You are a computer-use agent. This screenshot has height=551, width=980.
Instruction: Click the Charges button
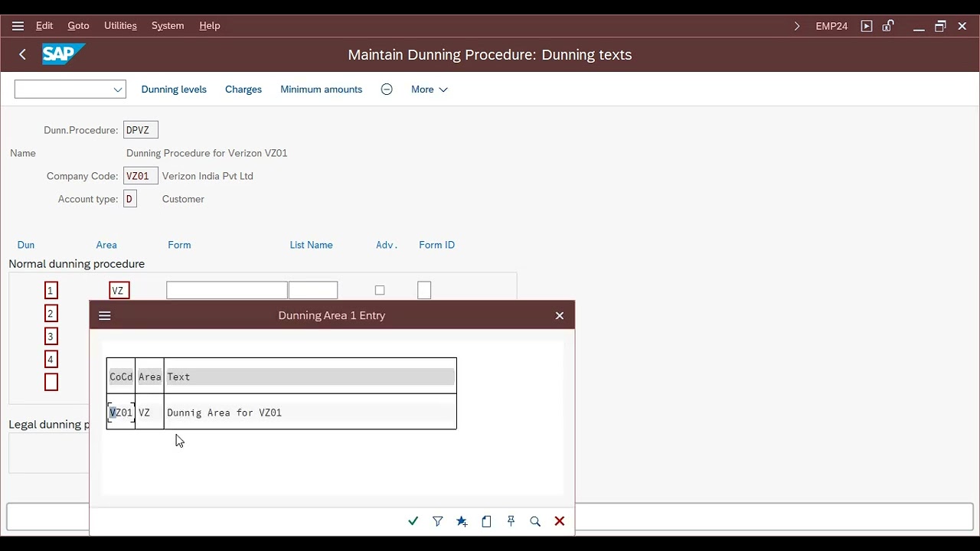[243, 90]
